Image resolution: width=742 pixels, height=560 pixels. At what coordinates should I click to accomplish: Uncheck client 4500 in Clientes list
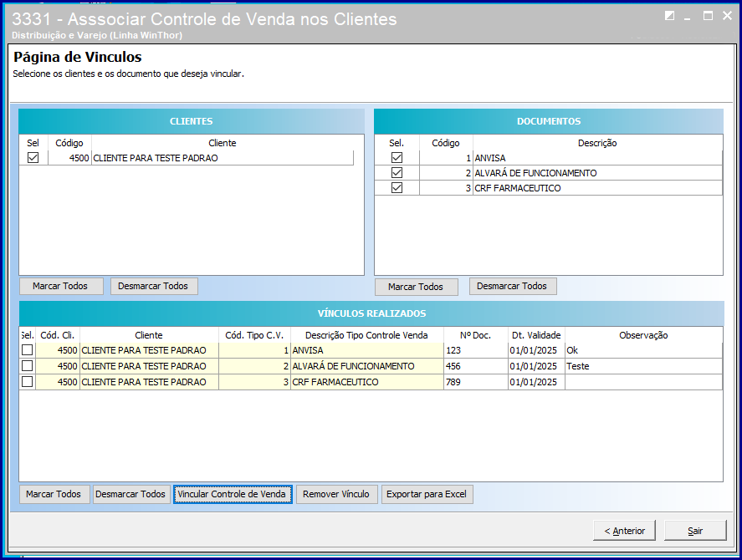click(33, 157)
